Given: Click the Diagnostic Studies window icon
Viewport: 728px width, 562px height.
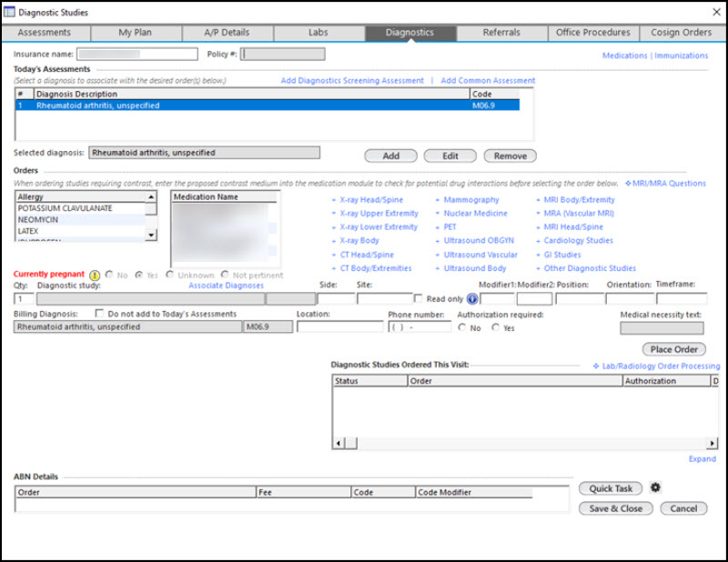Looking at the screenshot, I should pyautogui.click(x=9, y=12).
